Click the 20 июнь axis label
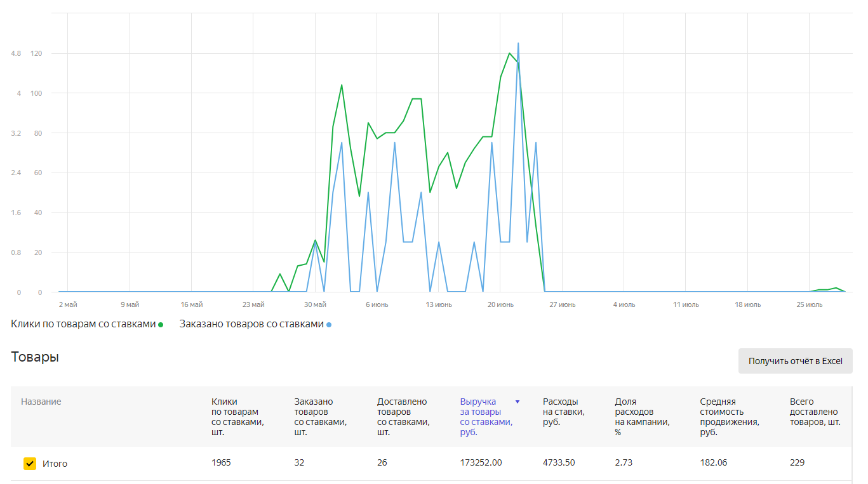The image size is (868, 484). point(500,305)
